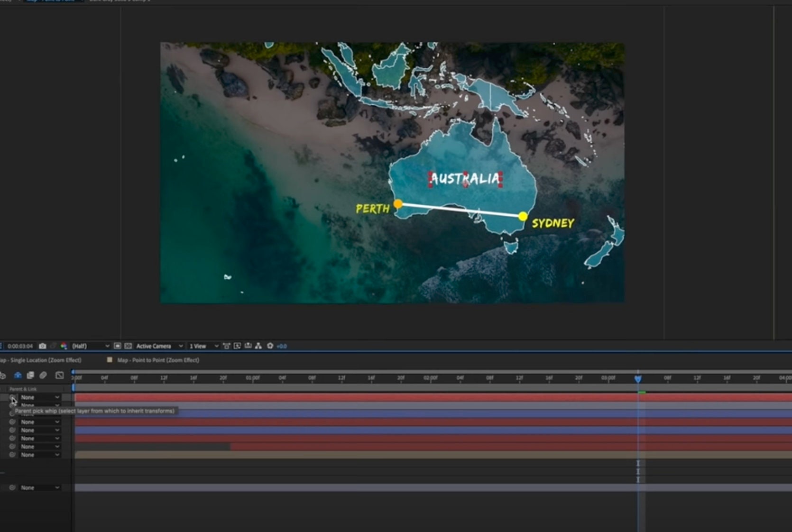Click the Show Channel and Color Management icon
The width and height of the screenshot is (792, 532).
(64, 346)
